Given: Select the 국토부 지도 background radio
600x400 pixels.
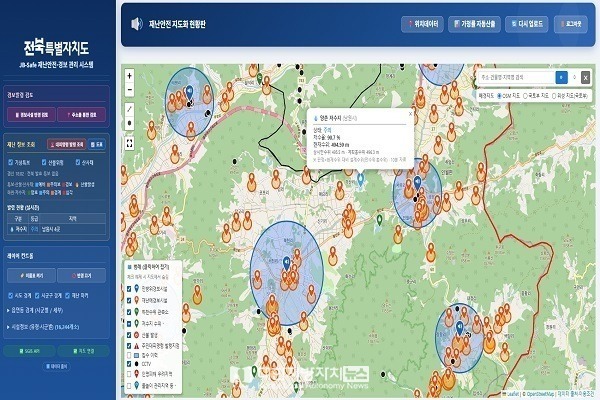Looking at the screenshot, I should [x=525, y=96].
